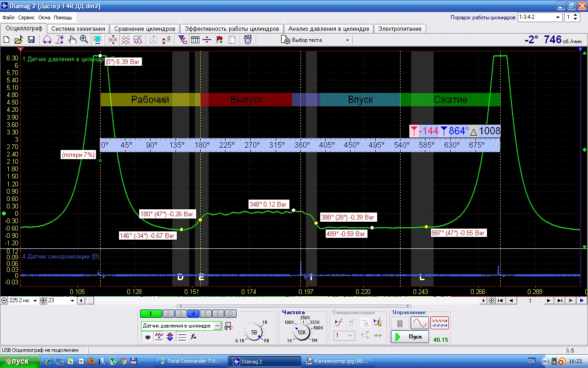Click the sensor connection icon beside channel name
The height and width of the screenshot is (368, 588).
click(x=228, y=326)
